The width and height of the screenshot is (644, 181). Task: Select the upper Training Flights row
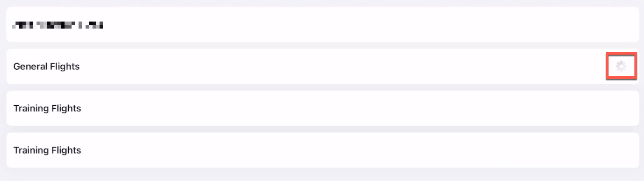coord(322,108)
